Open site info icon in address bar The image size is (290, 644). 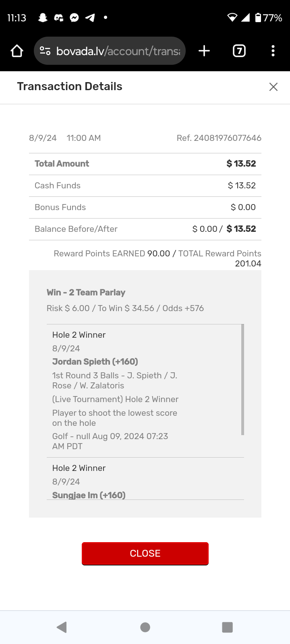coord(45,51)
